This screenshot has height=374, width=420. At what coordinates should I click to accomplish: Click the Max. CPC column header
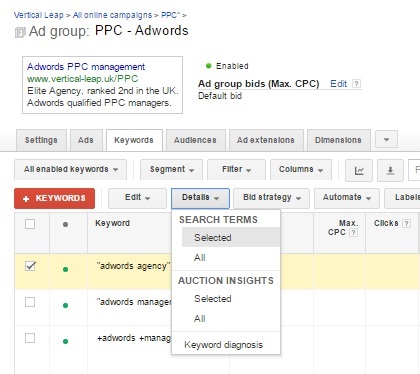(x=343, y=228)
